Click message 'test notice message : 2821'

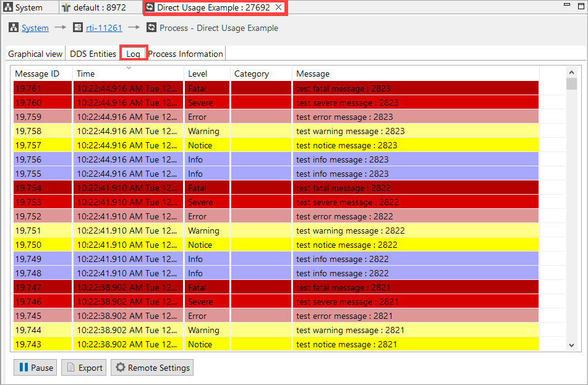pos(346,344)
